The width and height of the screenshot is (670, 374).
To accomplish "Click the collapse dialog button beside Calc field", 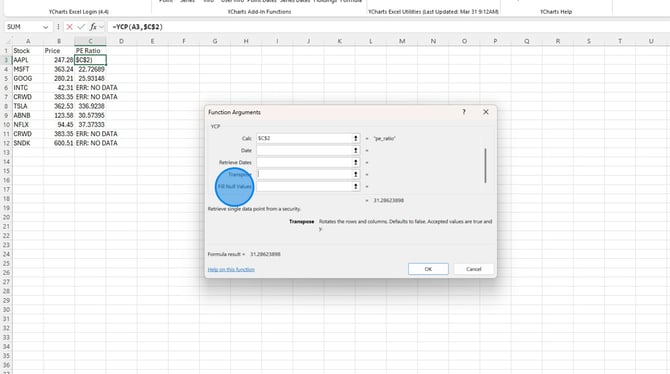I will (x=356, y=138).
